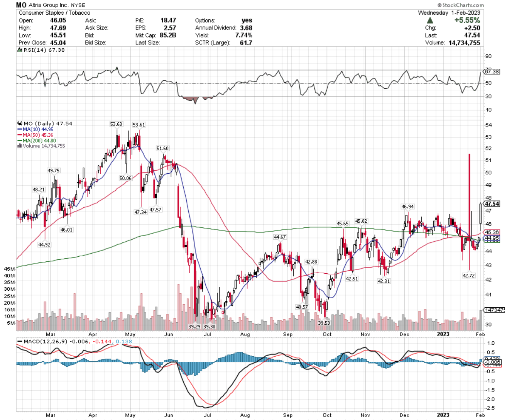Click the P/E value 18.47

click(x=168, y=20)
